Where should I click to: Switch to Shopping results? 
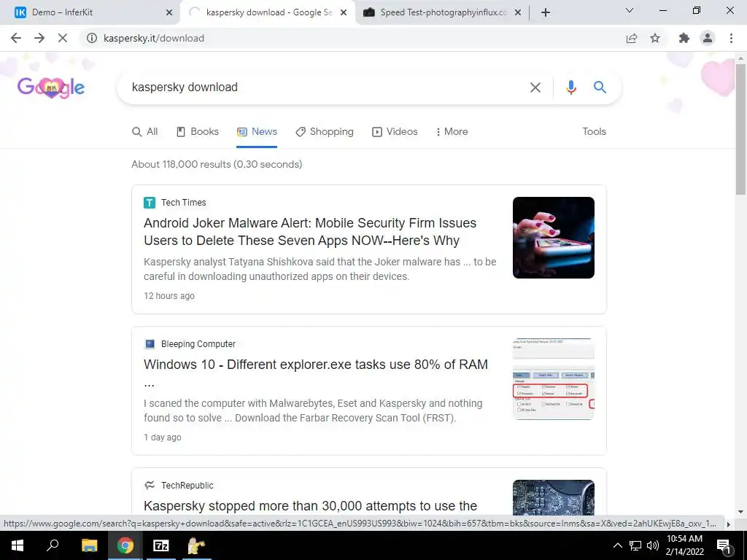click(x=325, y=132)
